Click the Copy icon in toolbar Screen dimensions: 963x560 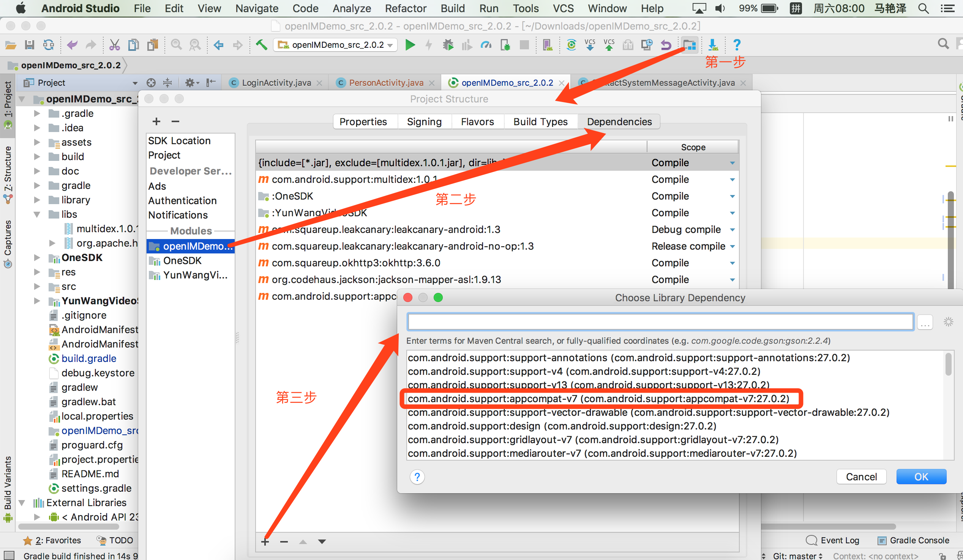[133, 45]
